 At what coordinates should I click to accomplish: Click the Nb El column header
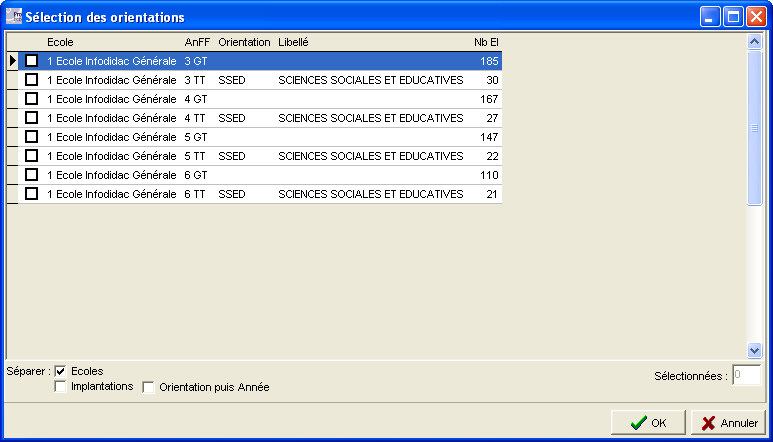point(486,42)
